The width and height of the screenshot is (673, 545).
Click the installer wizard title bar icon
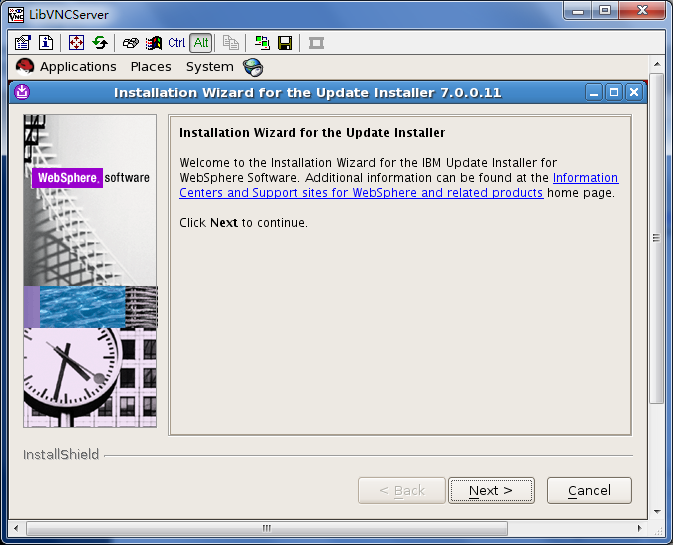coord(22,92)
